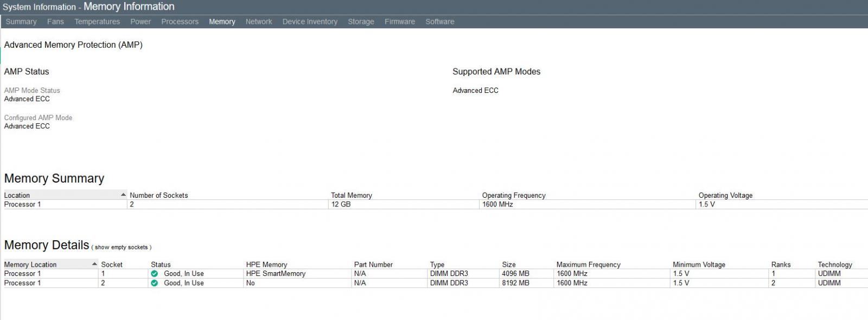Sort Memory Details by Memory Location arrow
Image resolution: width=868 pixels, height=320 pixels.
point(94,264)
